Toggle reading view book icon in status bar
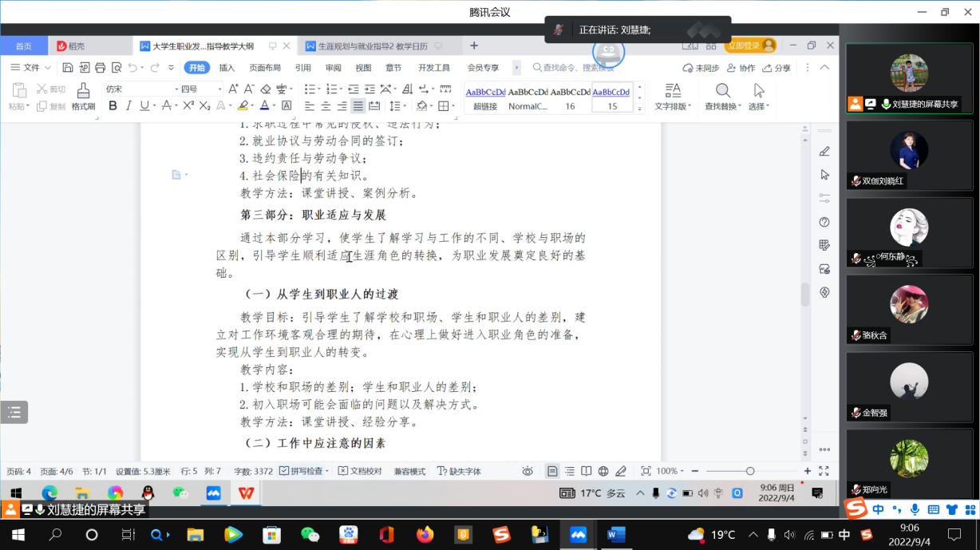 587,471
